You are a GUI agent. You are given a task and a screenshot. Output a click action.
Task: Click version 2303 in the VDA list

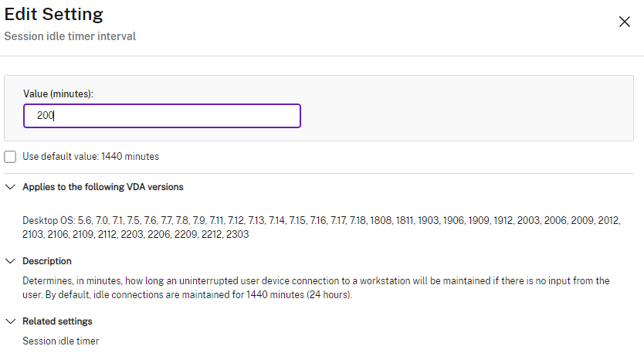click(237, 234)
